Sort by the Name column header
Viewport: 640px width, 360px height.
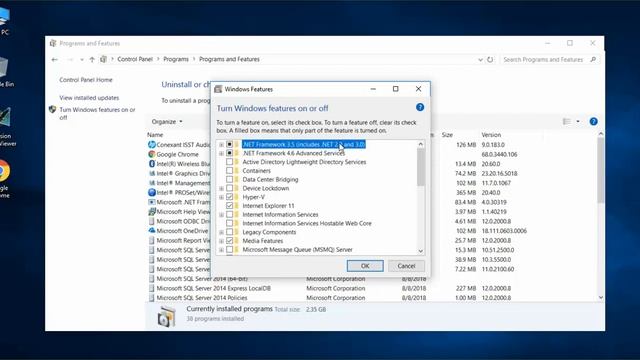point(155,135)
